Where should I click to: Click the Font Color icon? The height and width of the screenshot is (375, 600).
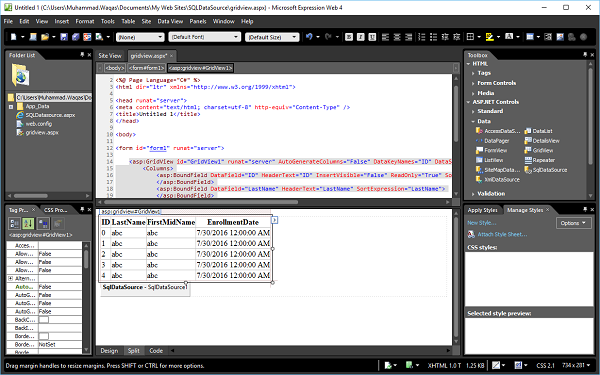tap(509, 37)
